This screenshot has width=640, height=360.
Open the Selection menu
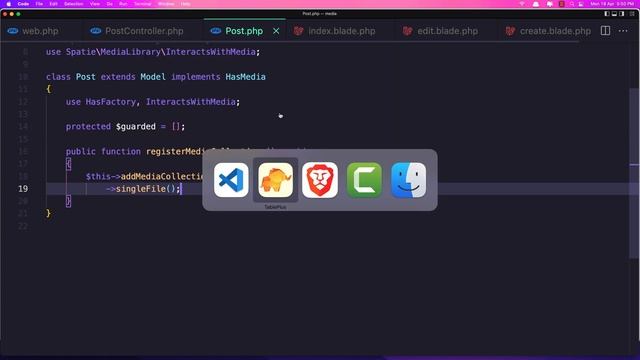tap(73, 4)
